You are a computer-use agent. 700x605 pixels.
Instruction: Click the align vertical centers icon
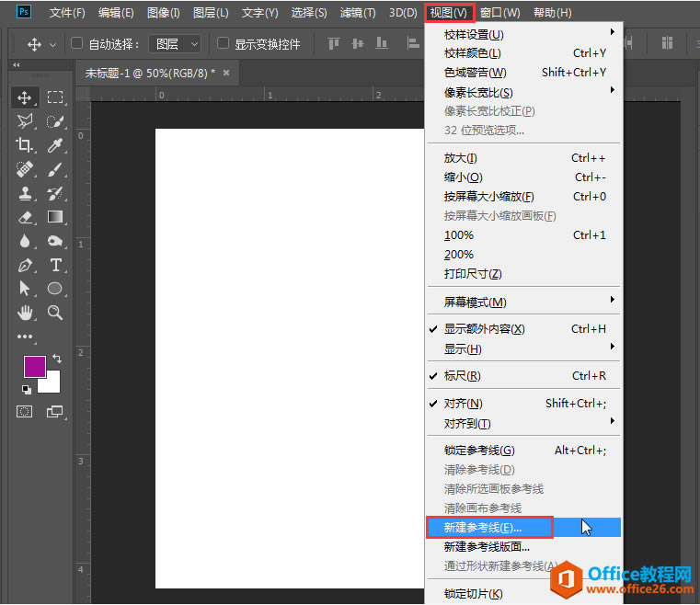(x=358, y=44)
